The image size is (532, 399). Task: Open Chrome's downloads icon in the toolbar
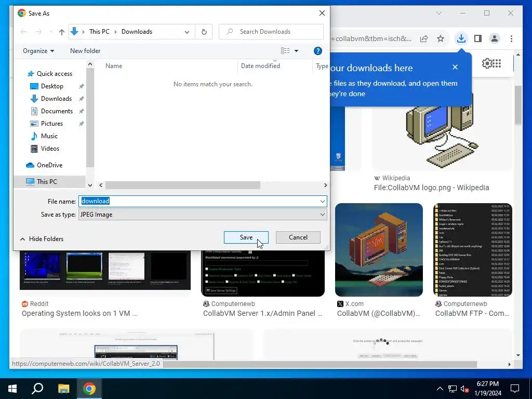pyautogui.click(x=461, y=38)
